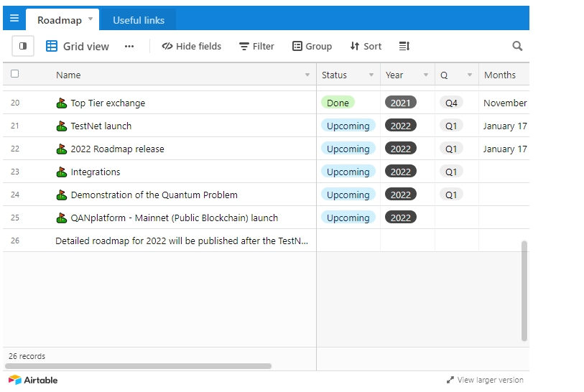Open the hamburger menu icon

click(x=14, y=19)
